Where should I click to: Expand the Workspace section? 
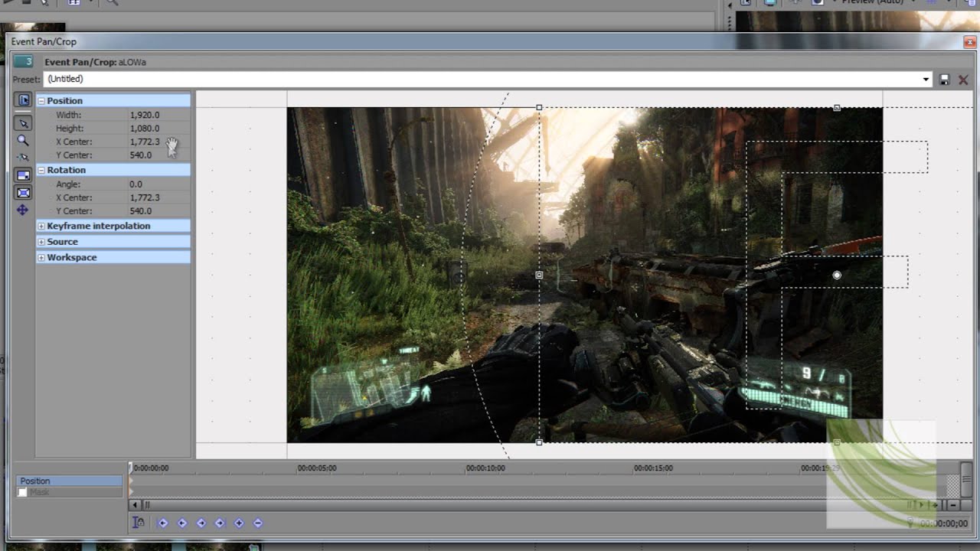(41, 258)
